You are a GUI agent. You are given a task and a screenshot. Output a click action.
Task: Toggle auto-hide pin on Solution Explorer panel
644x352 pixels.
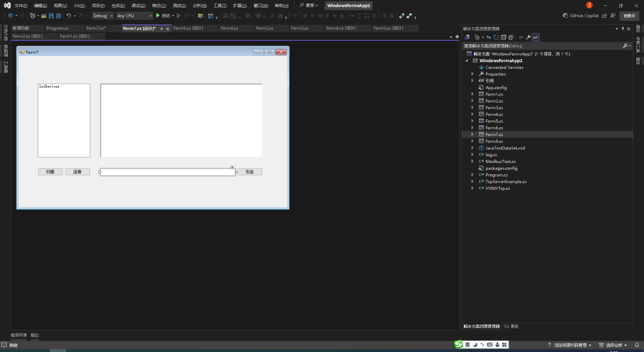pos(623,29)
